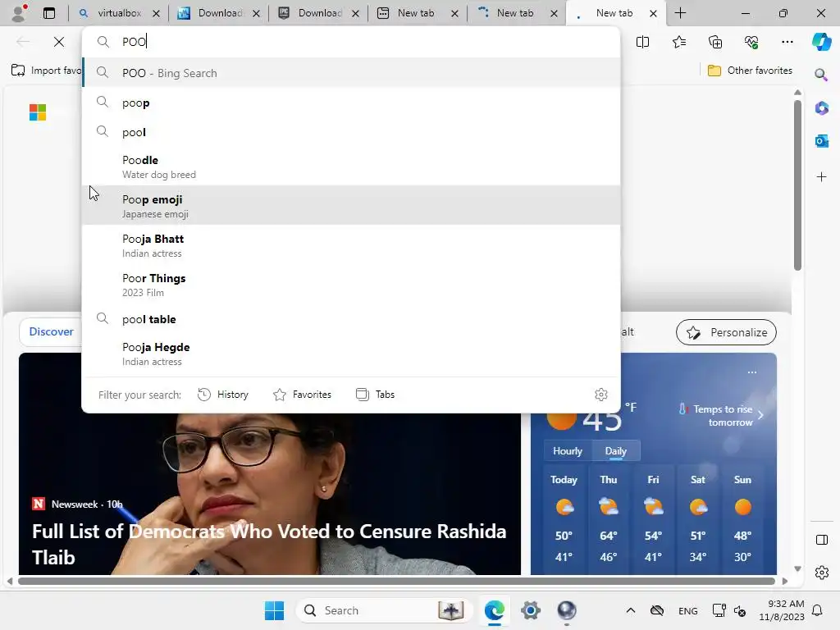Open split screen view icon
This screenshot has height=630, width=840.
(x=642, y=42)
